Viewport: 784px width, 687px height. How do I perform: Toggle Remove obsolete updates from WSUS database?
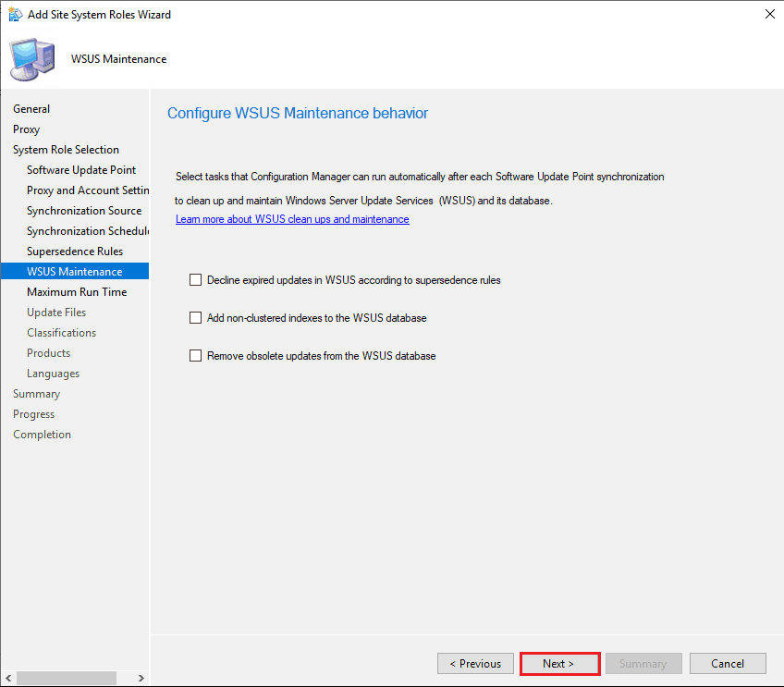(195, 355)
